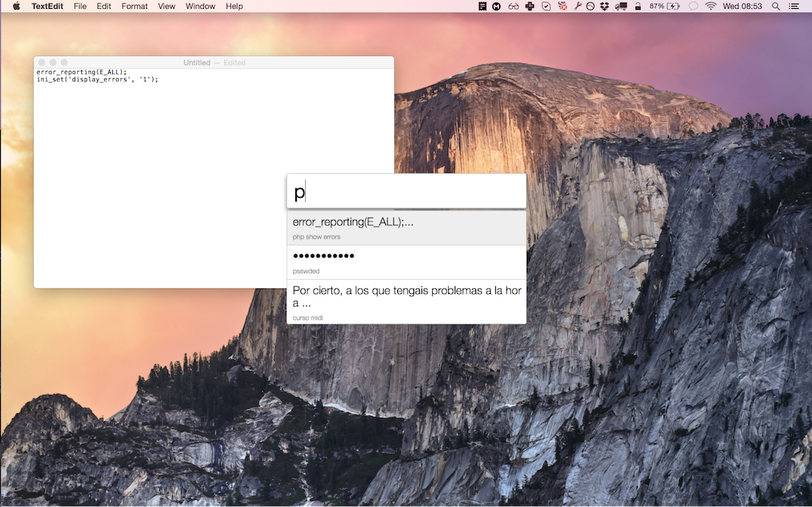Open the TextEdit application menu

(x=47, y=6)
